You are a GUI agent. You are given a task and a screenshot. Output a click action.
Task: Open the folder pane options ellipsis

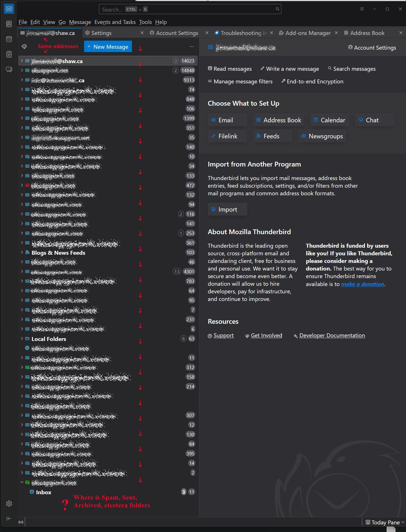pyautogui.click(x=192, y=46)
